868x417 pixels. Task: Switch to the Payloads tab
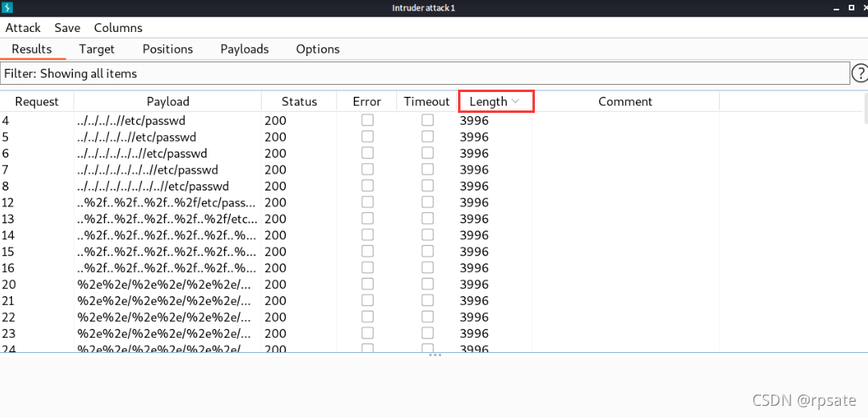[245, 49]
